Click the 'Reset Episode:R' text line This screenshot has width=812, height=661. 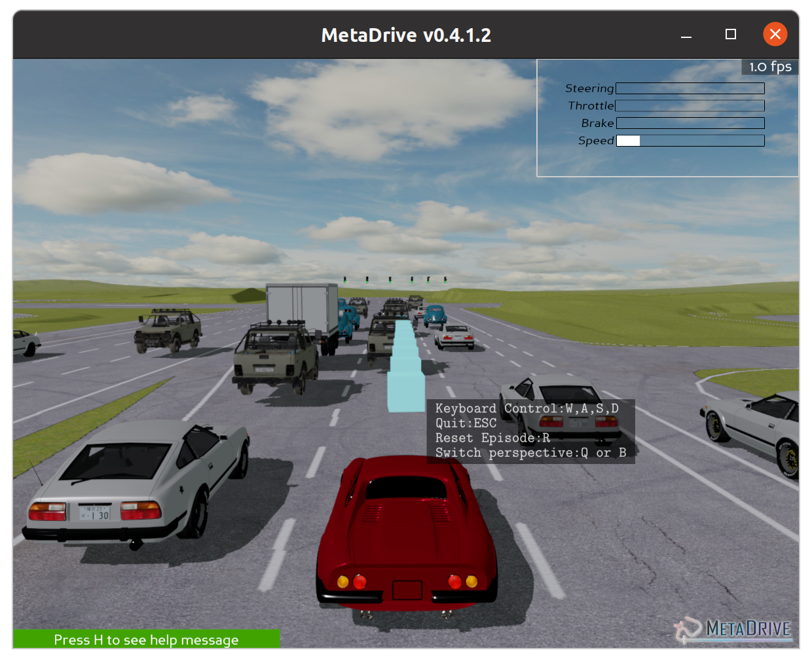(493, 438)
